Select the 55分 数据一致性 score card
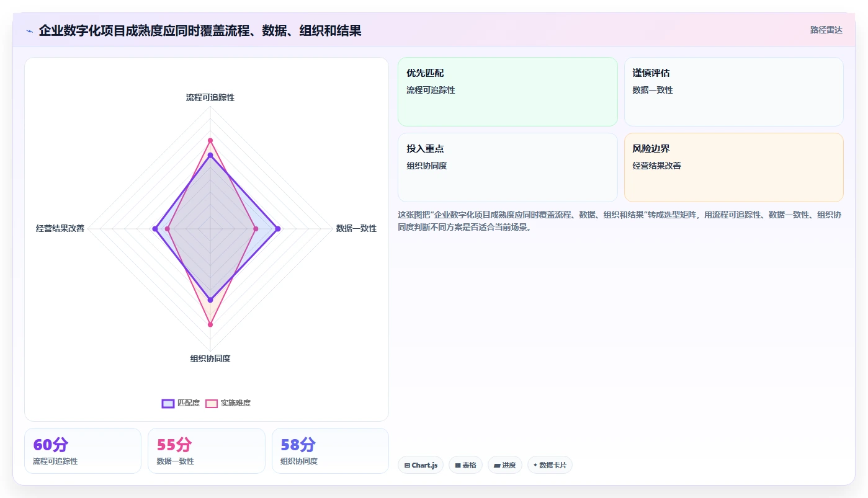The height and width of the screenshot is (498, 868). pos(206,451)
